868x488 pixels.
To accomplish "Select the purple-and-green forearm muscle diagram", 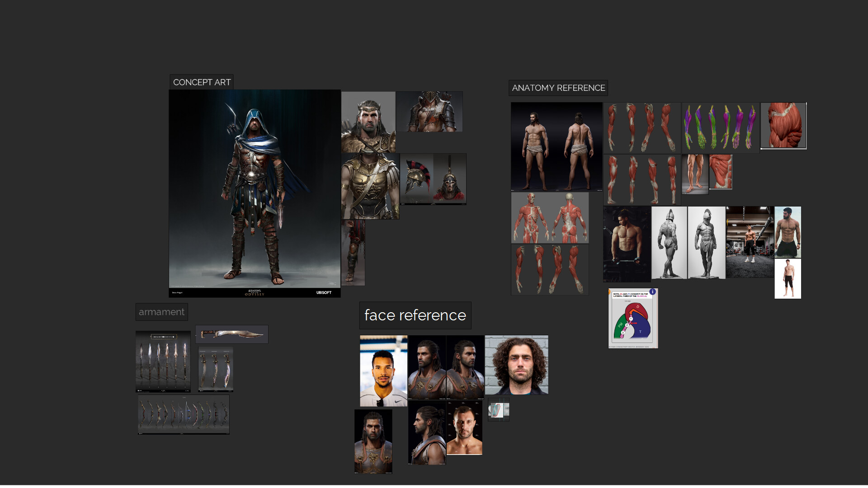I will pos(720,127).
